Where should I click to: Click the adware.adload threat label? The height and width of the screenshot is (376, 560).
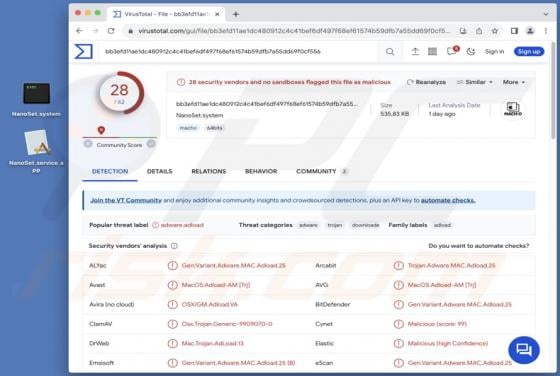pyautogui.click(x=182, y=225)
